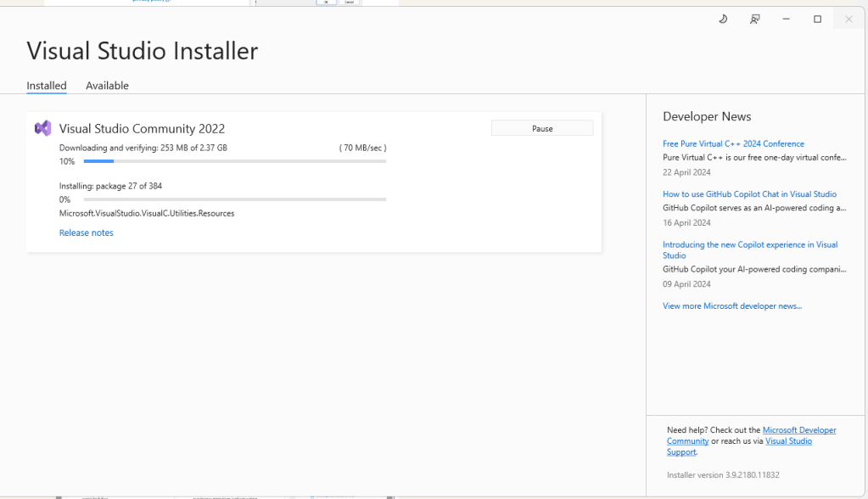
Task: Click the 'Downloading and verifying: 253 MB' text
Action: click(143, 148)
